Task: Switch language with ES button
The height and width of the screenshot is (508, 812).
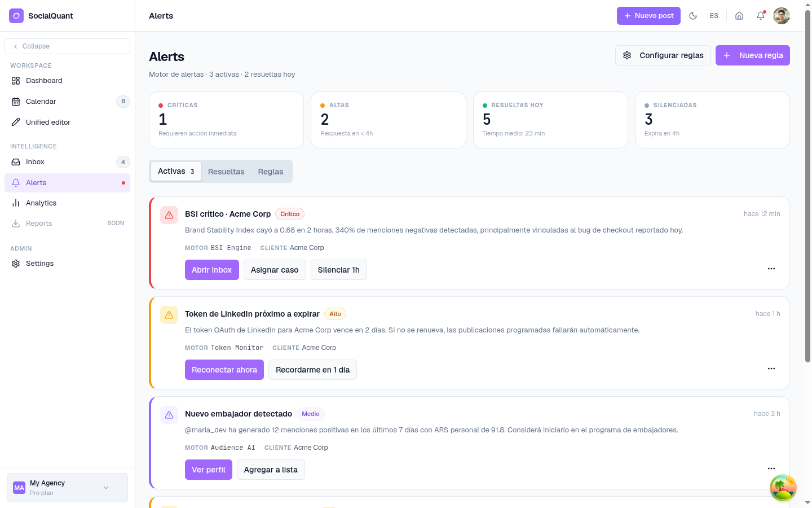Action: click(714, 16)
